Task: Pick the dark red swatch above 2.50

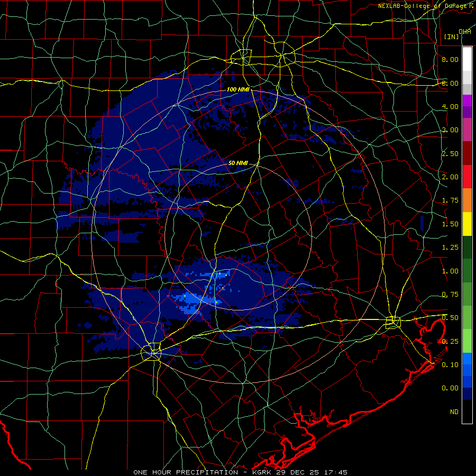Action: [467, 153]
